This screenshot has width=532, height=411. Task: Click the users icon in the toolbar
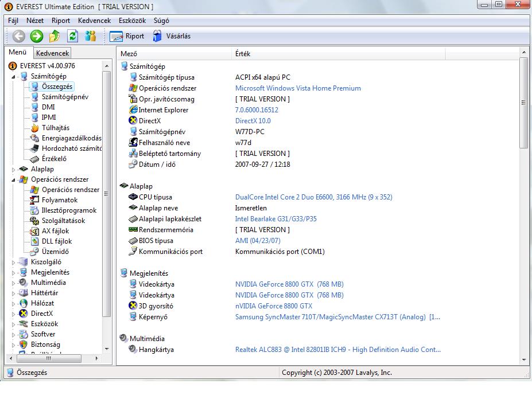[x=90, y=36]
